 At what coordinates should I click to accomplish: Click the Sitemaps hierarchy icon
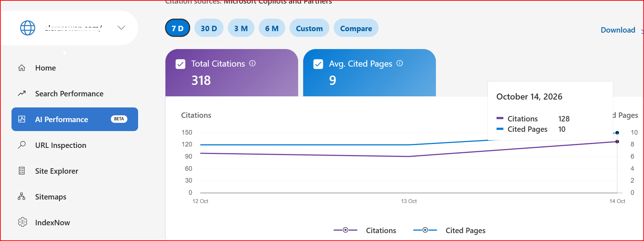tap(22, 197)
